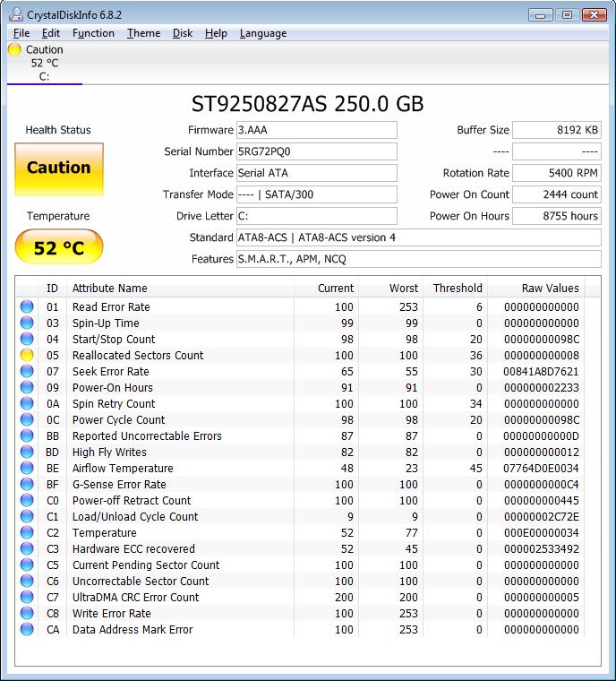Click the blue orb for Current Pending Sector Count

click(27, 565)
